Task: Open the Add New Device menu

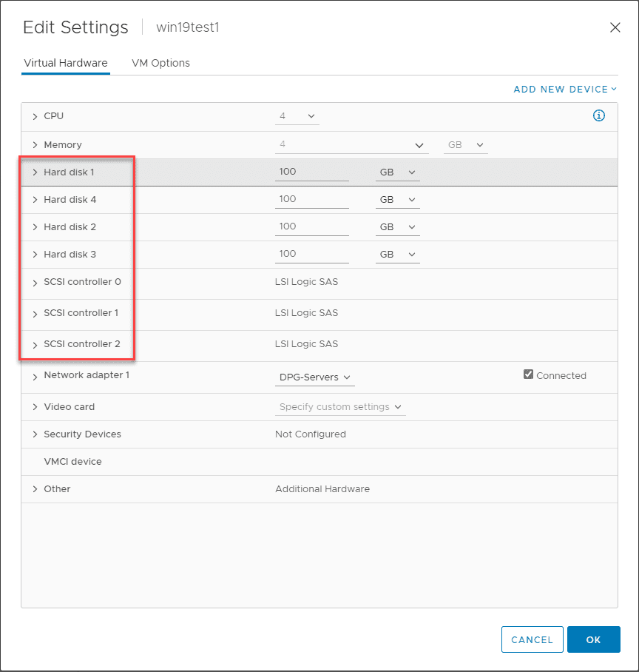Action: coord(565,90)
